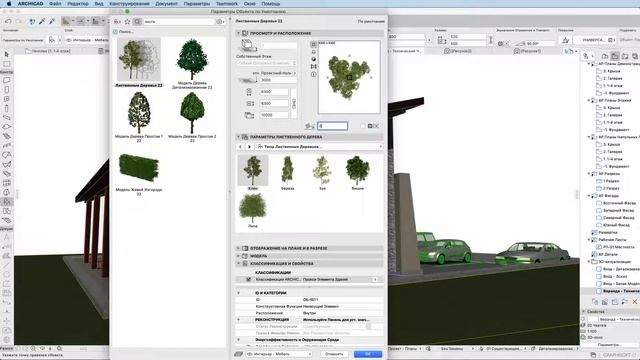The image size is (640, 360).
Task: Click the library search field
Action: click(179, 22)
